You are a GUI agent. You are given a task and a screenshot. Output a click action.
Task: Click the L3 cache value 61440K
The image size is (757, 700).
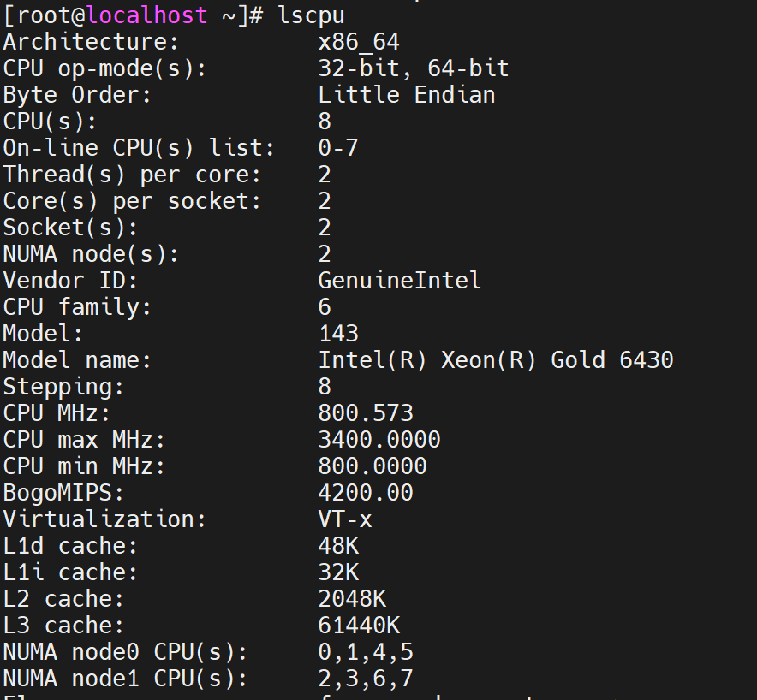pyautogui.click(x=359, y=626)
